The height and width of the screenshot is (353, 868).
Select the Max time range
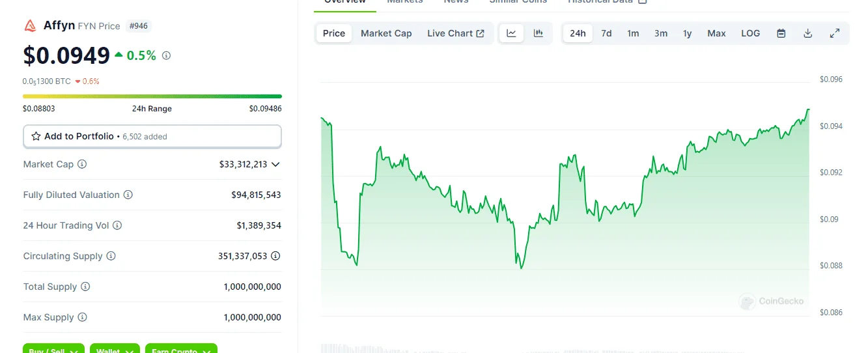point(716,33)
